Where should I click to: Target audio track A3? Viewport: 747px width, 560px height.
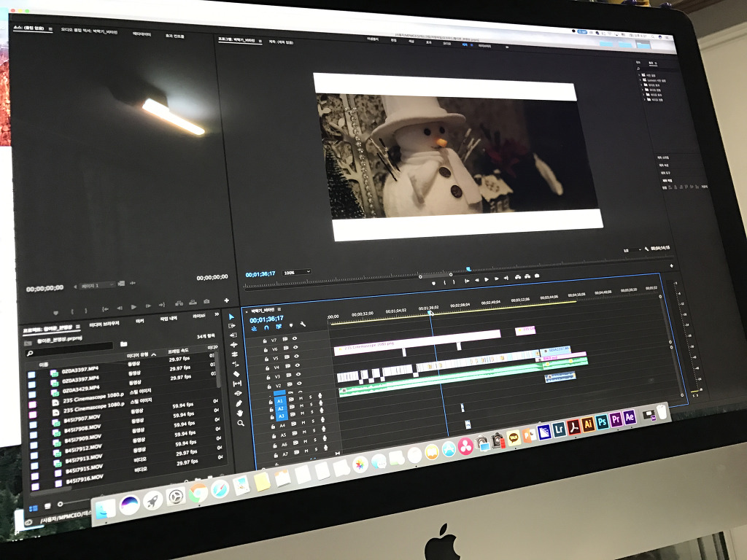[282, 416]
